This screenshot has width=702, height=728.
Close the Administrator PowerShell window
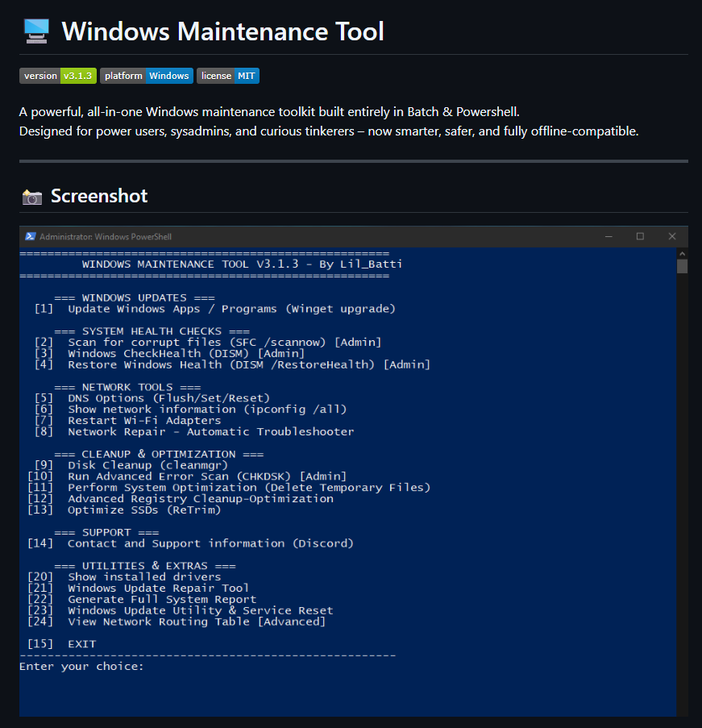672,236
